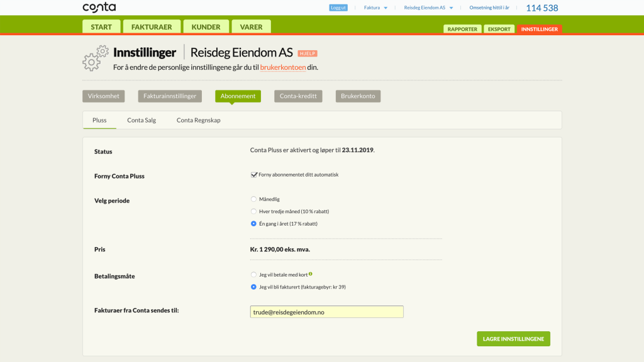Click the price Kr. 1 290,00 eks. mva.
644x362 pixels.
click(x=280, y=250)
